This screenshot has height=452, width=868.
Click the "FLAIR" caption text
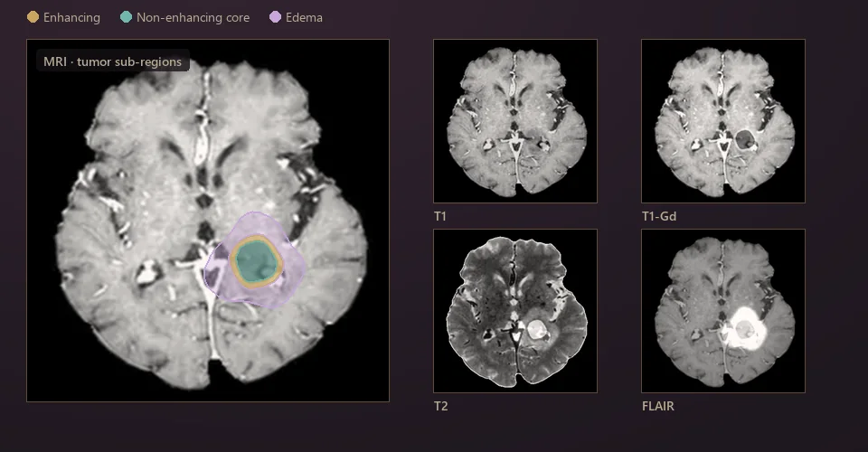[x=657, y=406]
